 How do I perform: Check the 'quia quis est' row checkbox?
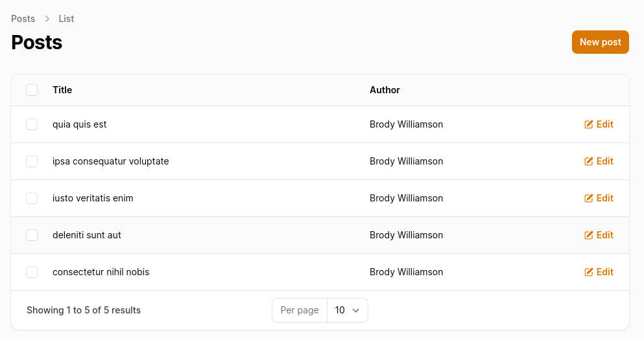coord(32,124)
